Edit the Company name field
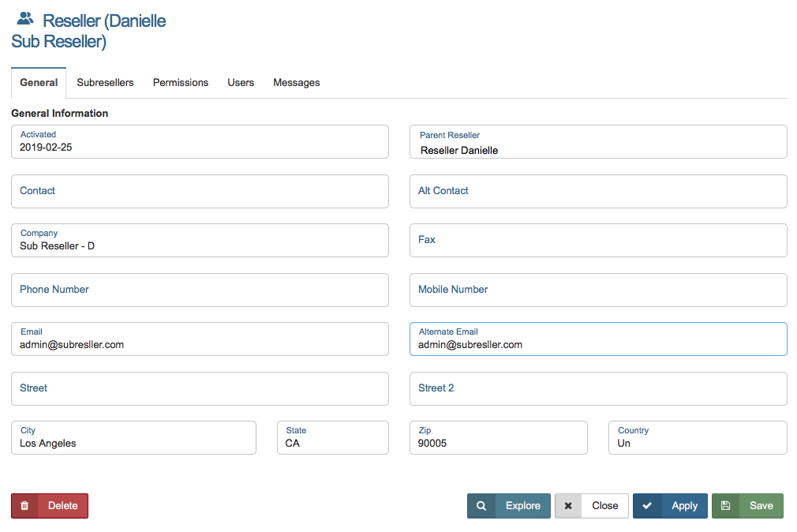Screen dimensions: 797x532 200,241
